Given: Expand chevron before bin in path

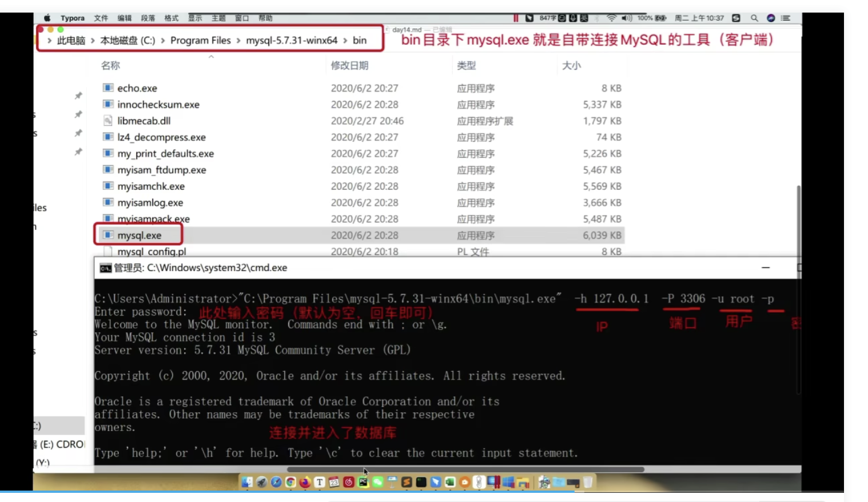Looking at the screenshot, I should click(345, 41).
